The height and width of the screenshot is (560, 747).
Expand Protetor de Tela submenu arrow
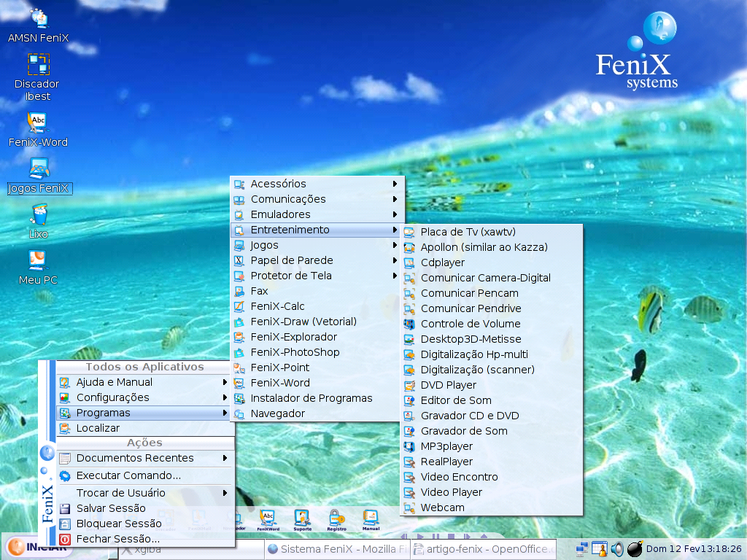pos(395,276)
